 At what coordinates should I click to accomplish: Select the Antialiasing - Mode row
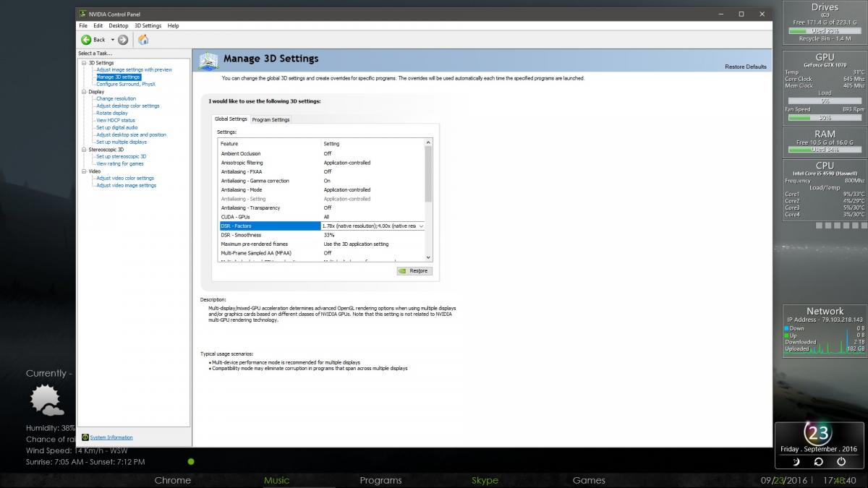click(x=321, y=190)
